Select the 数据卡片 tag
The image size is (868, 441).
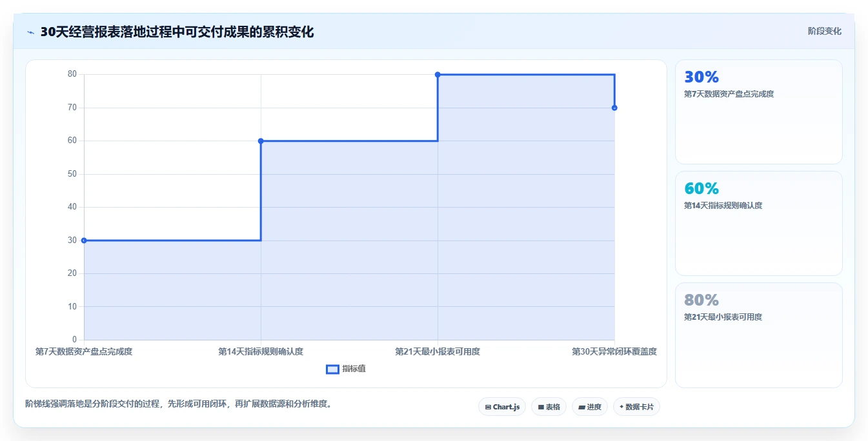tap(636, 407)
